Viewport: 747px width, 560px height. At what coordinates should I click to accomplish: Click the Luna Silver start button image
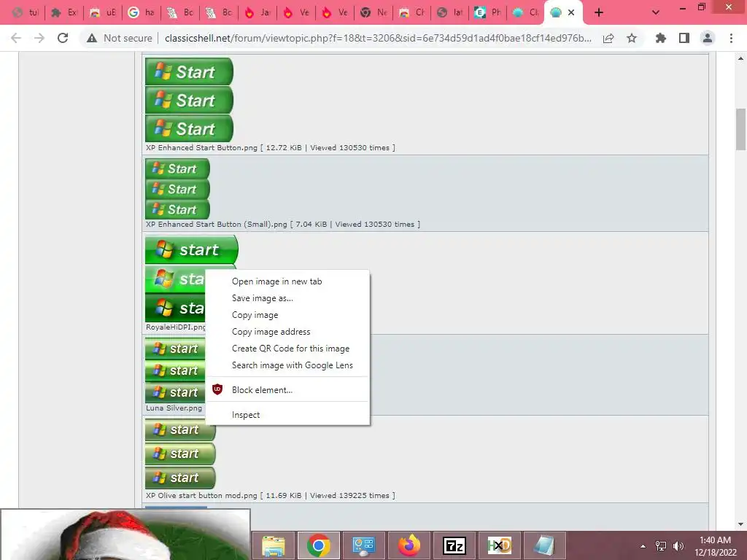pos(175,370)
